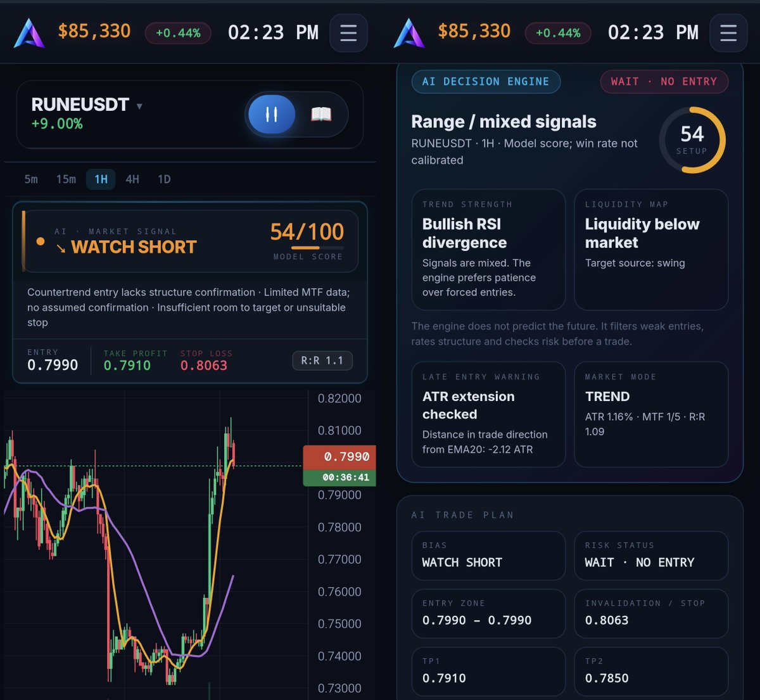Open the Trend Strength card

pos(488,250)
